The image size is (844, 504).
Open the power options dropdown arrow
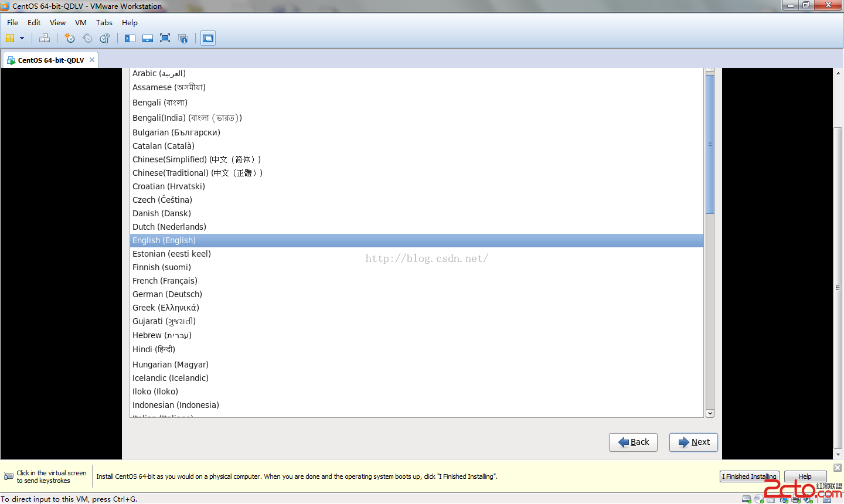pyautogui.click(x=22, y=38)
